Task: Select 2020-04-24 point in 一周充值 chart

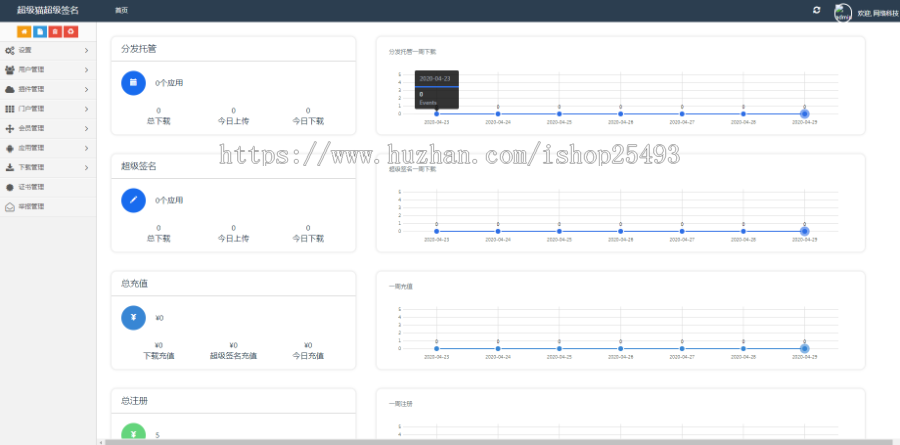Action: tap(498, 349)
